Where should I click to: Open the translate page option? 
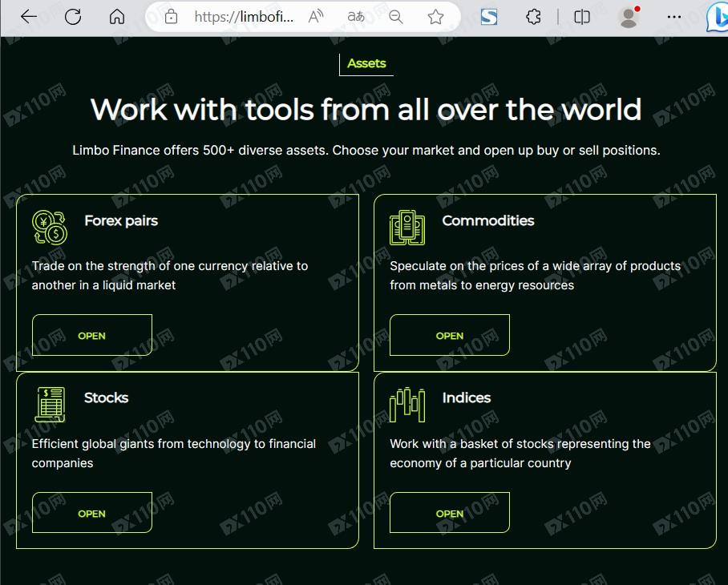coord(356,17)
